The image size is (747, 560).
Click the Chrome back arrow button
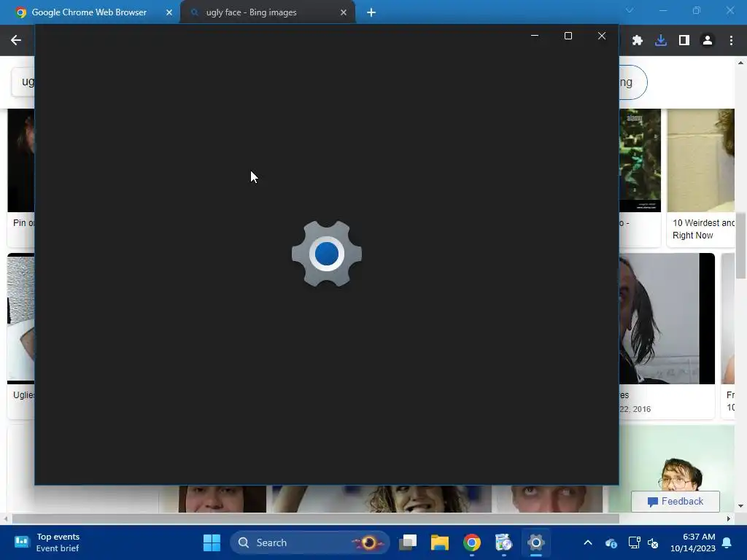16,41
